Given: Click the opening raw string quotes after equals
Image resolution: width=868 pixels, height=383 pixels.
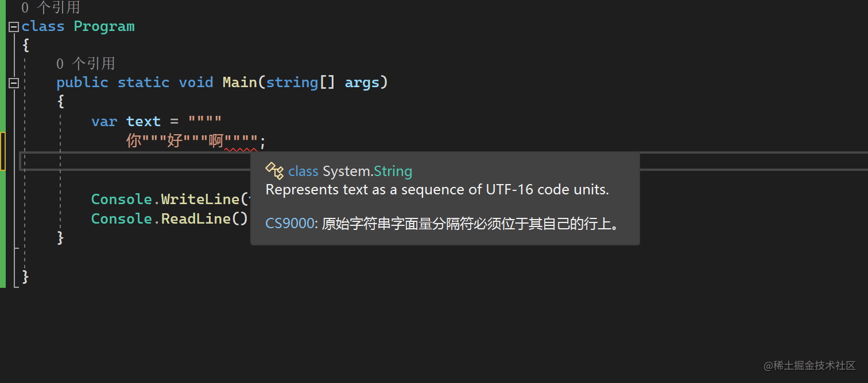Looking at the screenshot, I should [205, 122].
